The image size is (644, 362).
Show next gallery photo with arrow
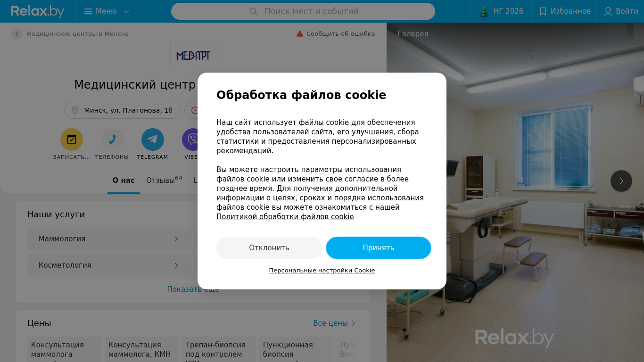(x=621, y=181)
